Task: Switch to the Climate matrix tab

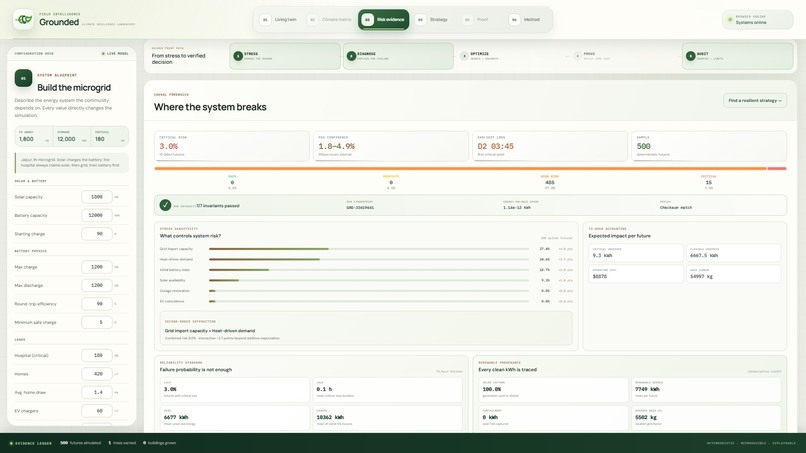Action: pyautogui.click(x=330, y=20)
